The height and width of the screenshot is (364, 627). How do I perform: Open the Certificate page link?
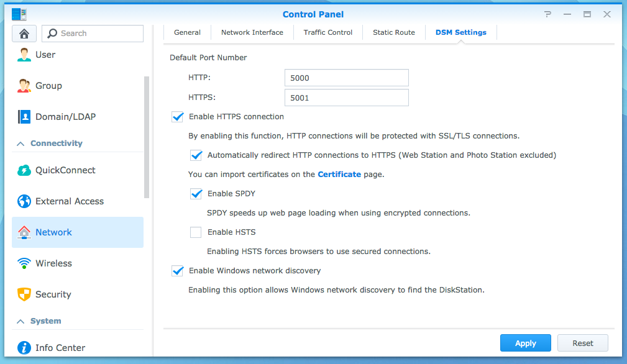click(x=339, y=175)
